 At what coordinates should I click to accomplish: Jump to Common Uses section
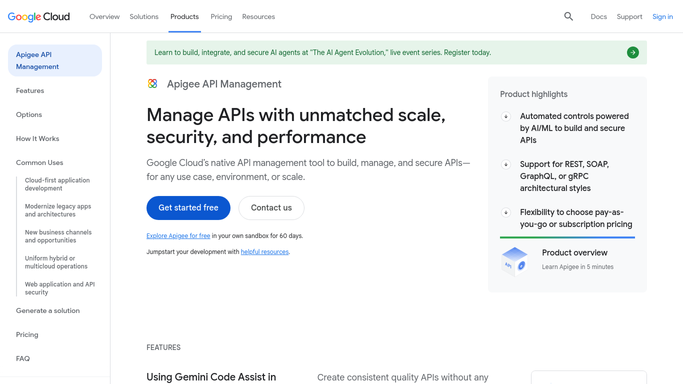tap(40, 162)
